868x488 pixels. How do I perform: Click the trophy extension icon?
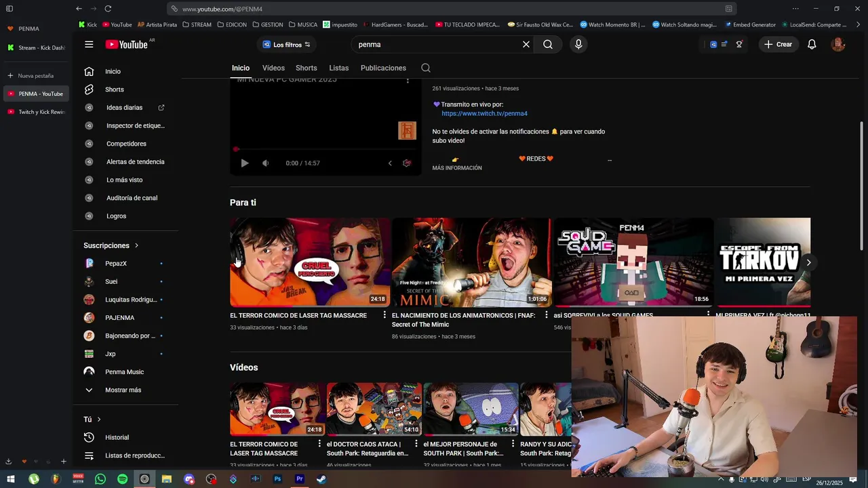739,45
